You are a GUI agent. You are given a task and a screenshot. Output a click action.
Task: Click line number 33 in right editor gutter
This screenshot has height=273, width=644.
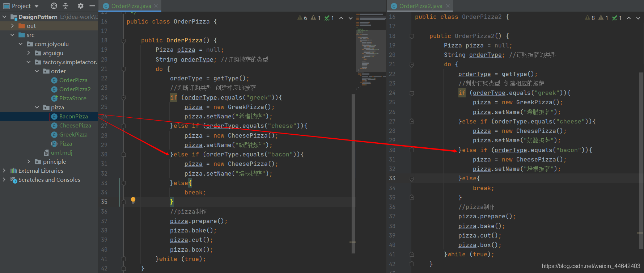pyautogui.click(x=392, y=178)
